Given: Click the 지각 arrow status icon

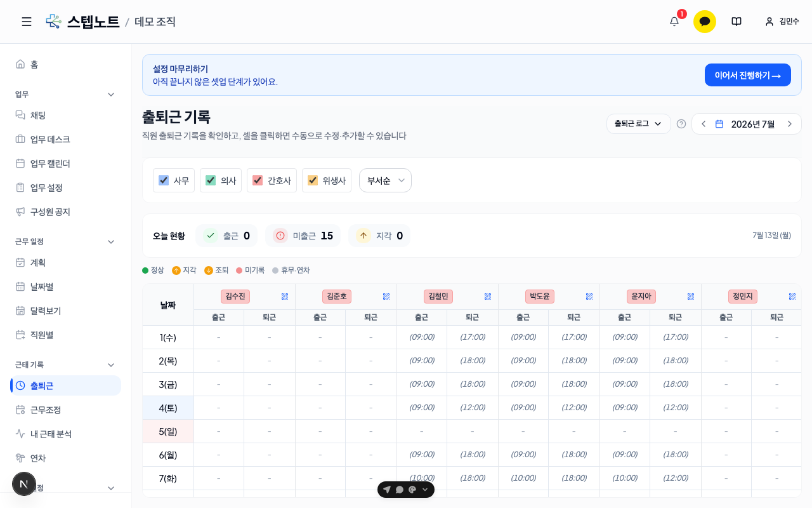Looking at the screenshot, I should 363,236.
